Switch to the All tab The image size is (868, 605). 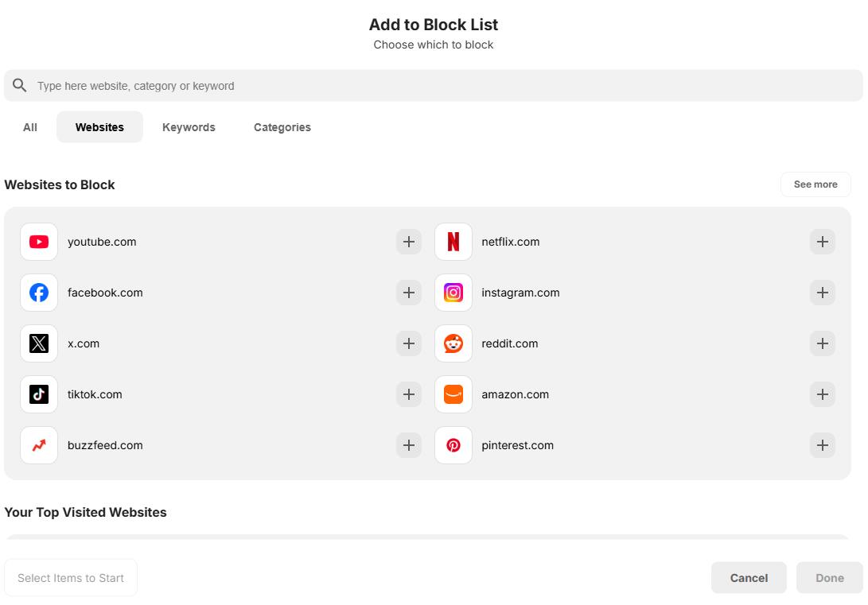(30, 127)
